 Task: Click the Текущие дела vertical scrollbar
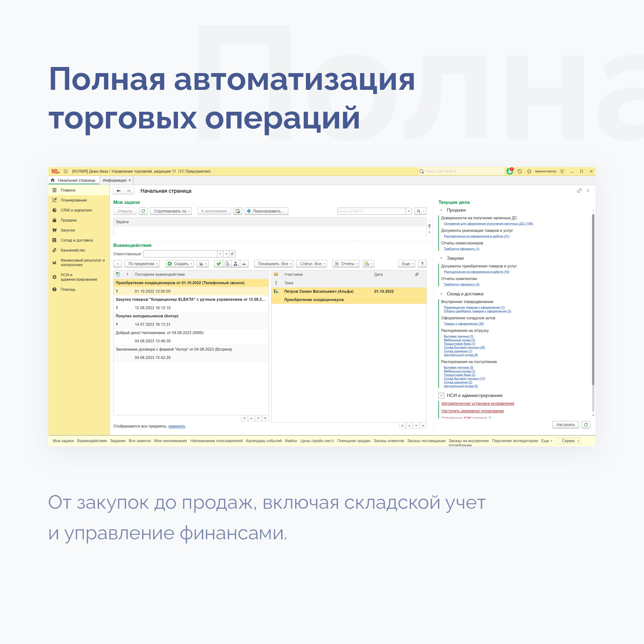pyautogui.click(x=593, y=300)
